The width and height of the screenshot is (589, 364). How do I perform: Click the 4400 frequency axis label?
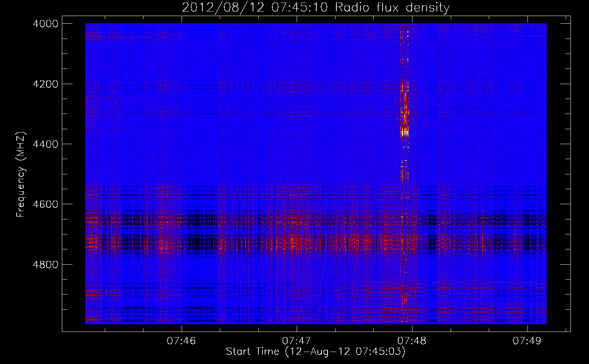tap(46, 144)
